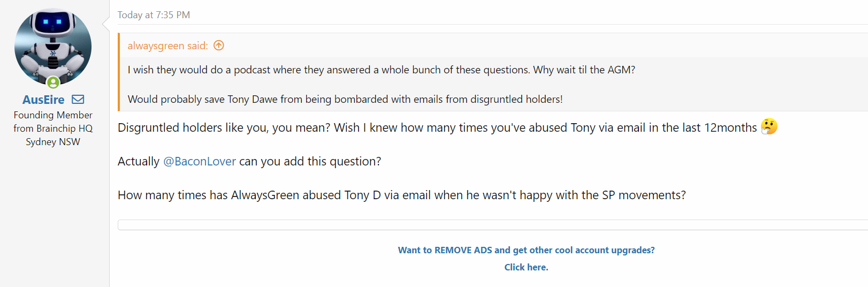This screenshot has width=868, height=287.
Task: Select the Founding Member user title
Action: click(x=53, y=115)
